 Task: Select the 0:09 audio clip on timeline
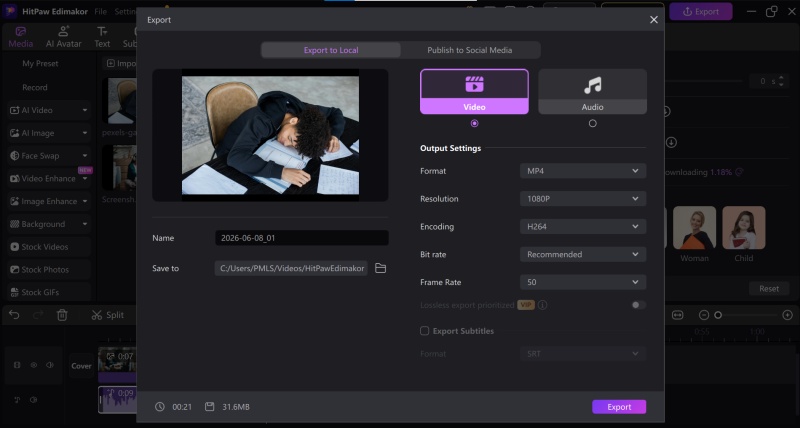pyautogui.click(x=117, y=399)
